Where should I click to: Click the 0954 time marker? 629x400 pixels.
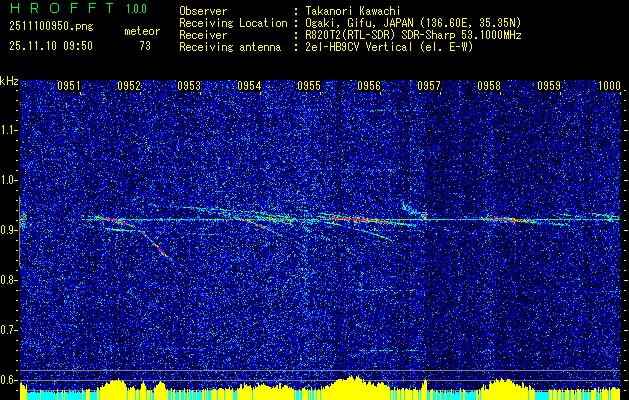[249, 85]
